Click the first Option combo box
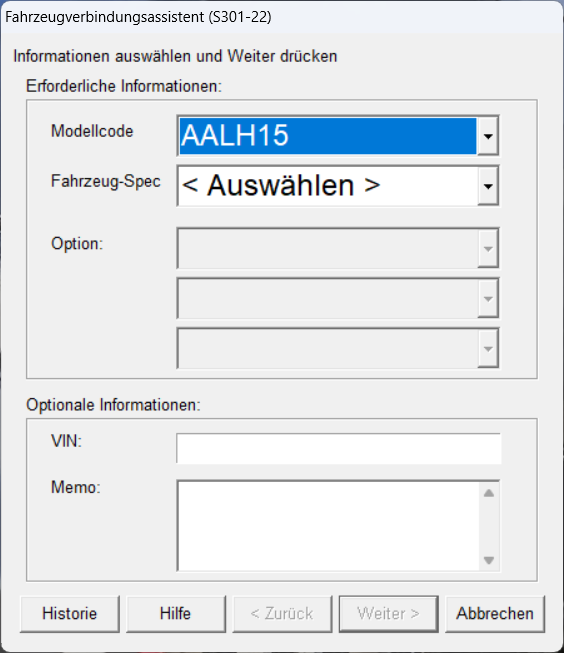This screenshot has height=653, width=564. tap(338, 249)
